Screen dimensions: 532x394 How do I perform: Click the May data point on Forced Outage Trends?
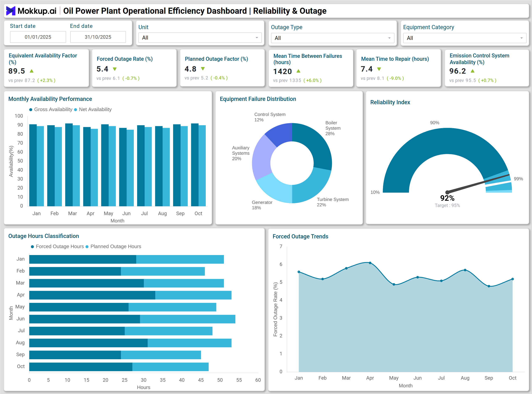point(394,285)
